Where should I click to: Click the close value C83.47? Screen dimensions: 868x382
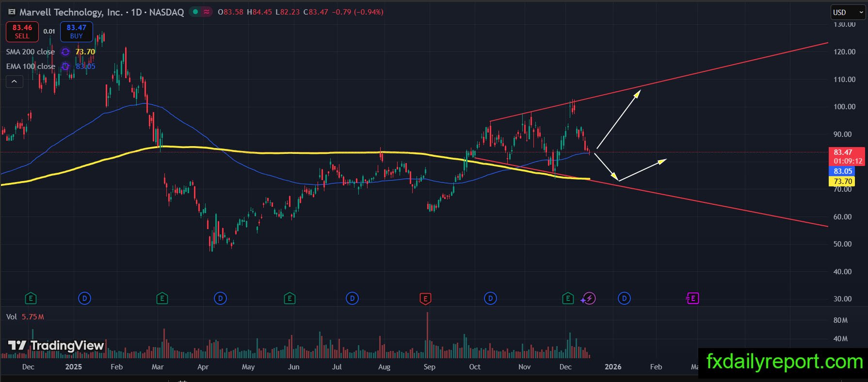click(316, 12)
